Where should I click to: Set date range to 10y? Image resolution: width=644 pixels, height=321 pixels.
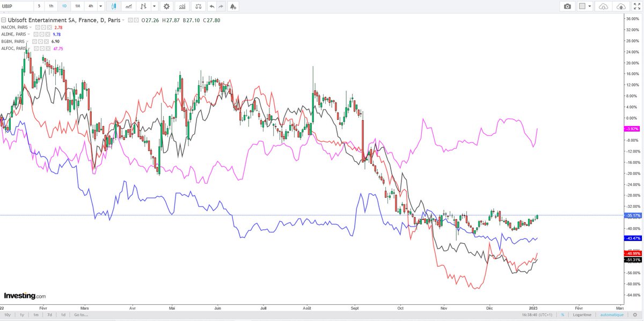6,315
